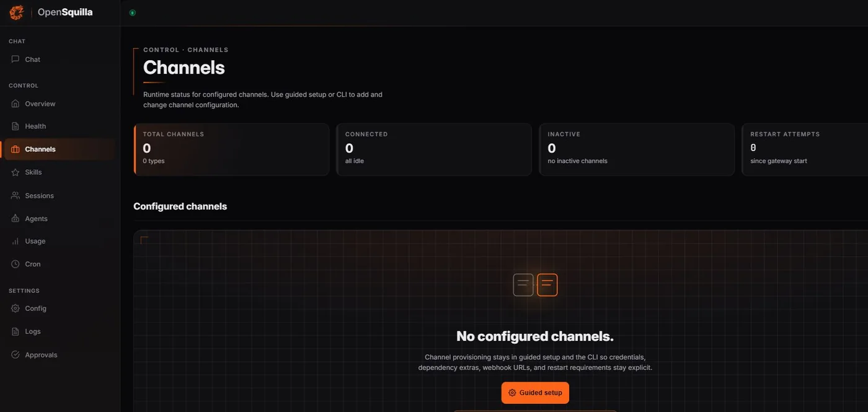Click the "CHAT" sidebar section label
868x412 pixels.
(x=17, y=42)
